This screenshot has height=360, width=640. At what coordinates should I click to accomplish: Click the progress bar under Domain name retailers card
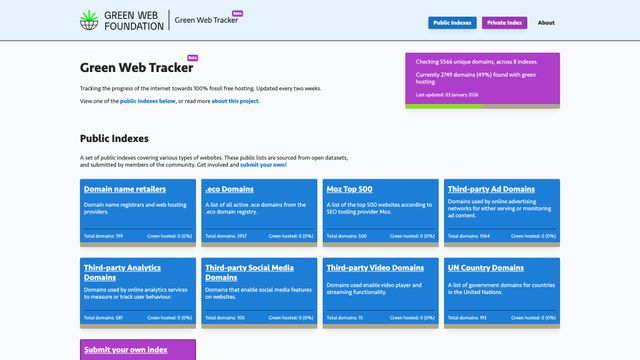138,245
